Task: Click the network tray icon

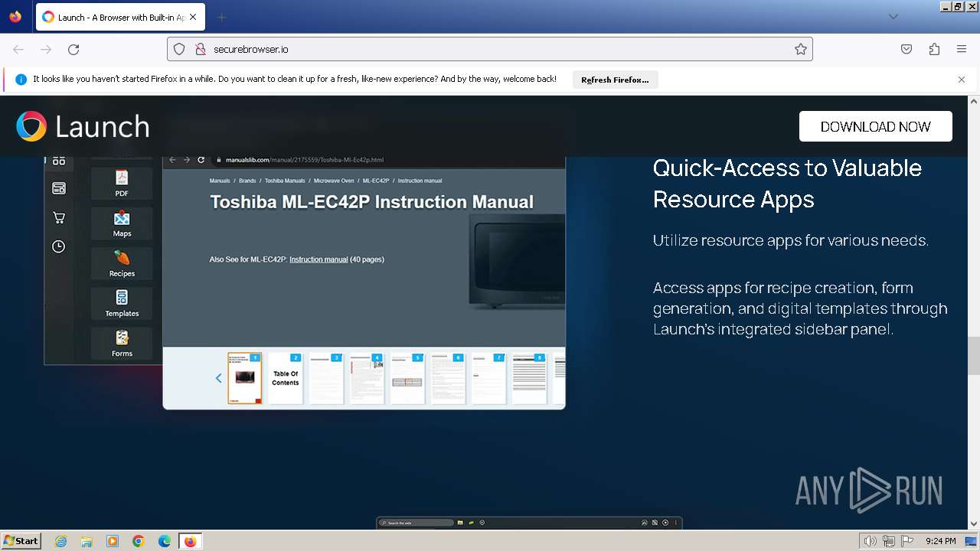Action: coord(888,541)
